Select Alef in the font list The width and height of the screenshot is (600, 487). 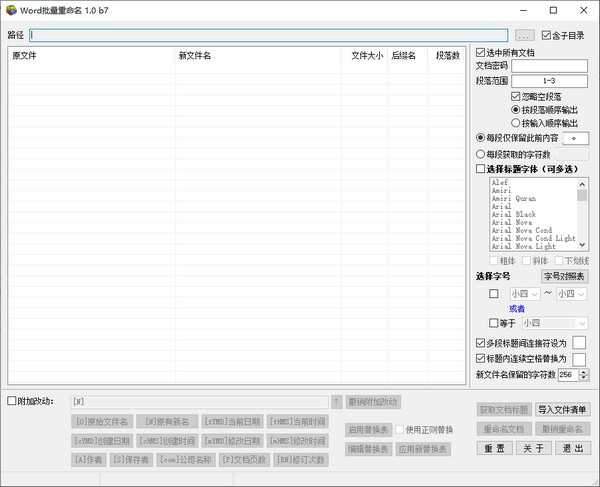[x=500, y=182]
